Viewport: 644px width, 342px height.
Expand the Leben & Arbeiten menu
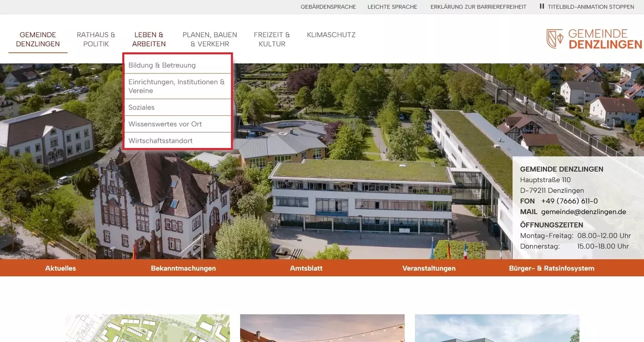[x=149, y=39]
